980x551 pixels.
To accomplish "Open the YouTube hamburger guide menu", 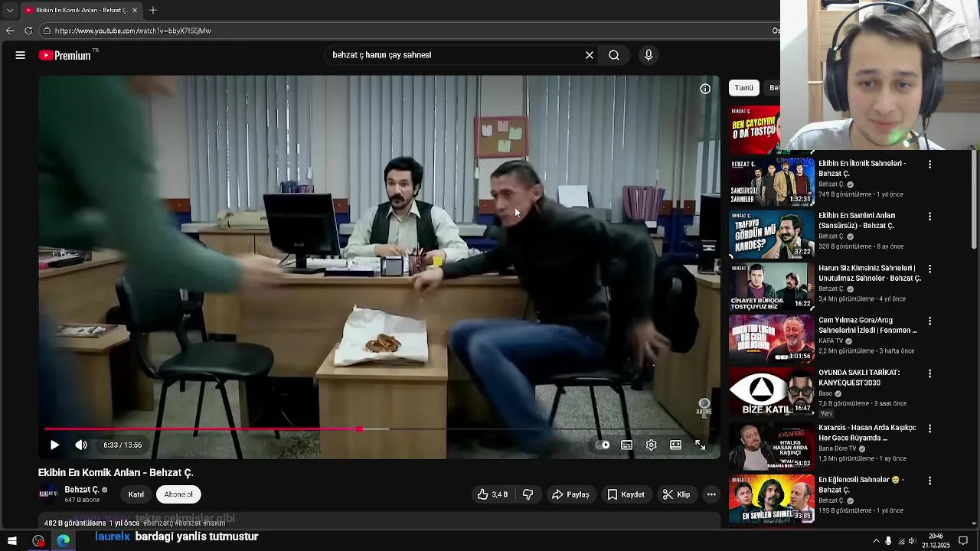I will tap(21, 55).
